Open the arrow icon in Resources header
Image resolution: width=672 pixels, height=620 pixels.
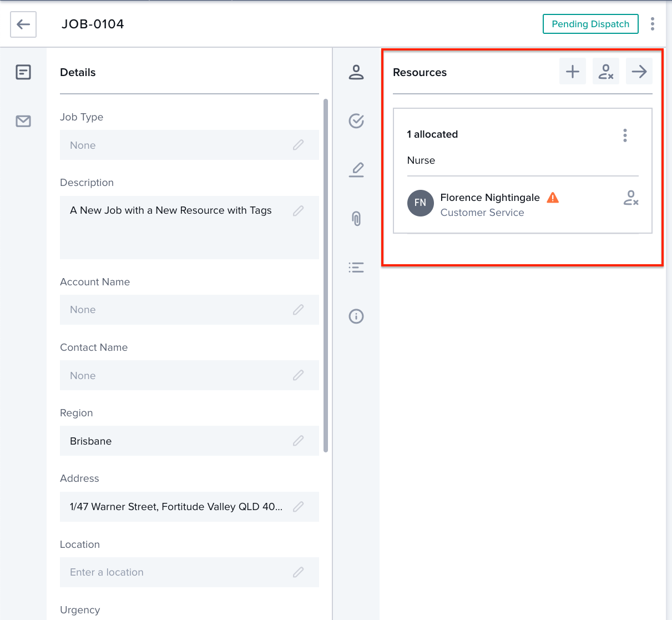639,71
